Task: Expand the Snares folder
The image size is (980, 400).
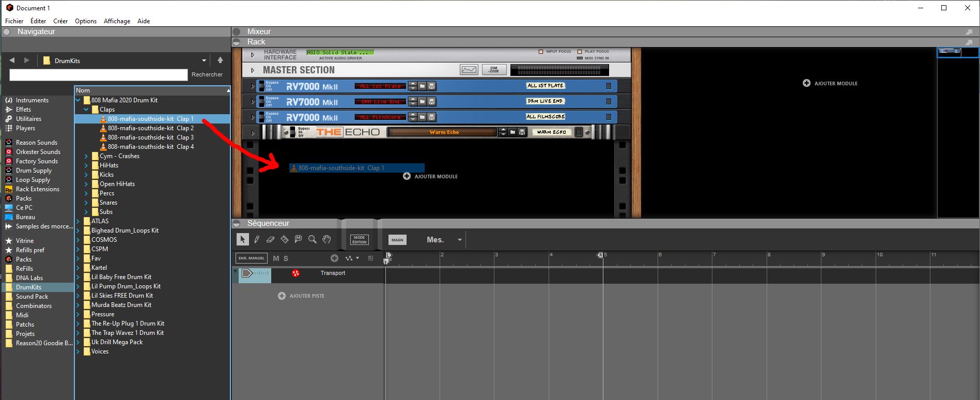Action: pos(86,203)
